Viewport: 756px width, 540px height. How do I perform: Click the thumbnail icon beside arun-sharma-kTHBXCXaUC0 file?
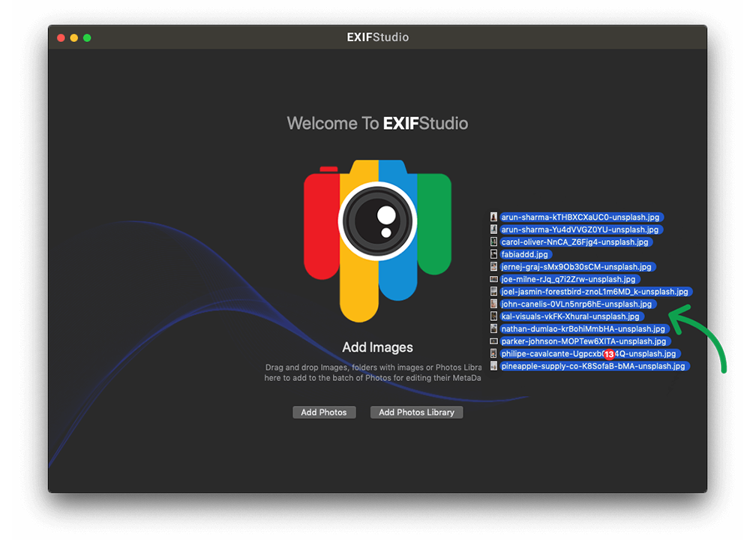click(x=493, y=217)
